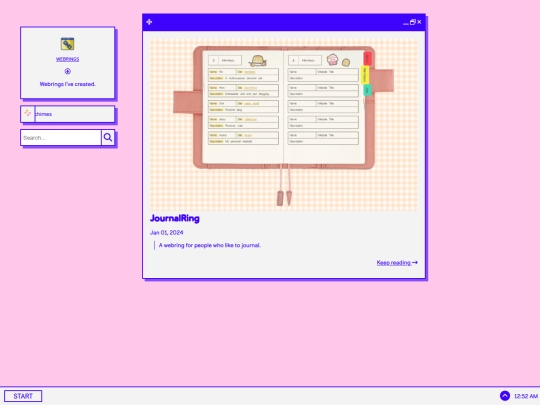540x405 pixels.
Task: Follow the Keep reading link
Action: coord(397,263)
